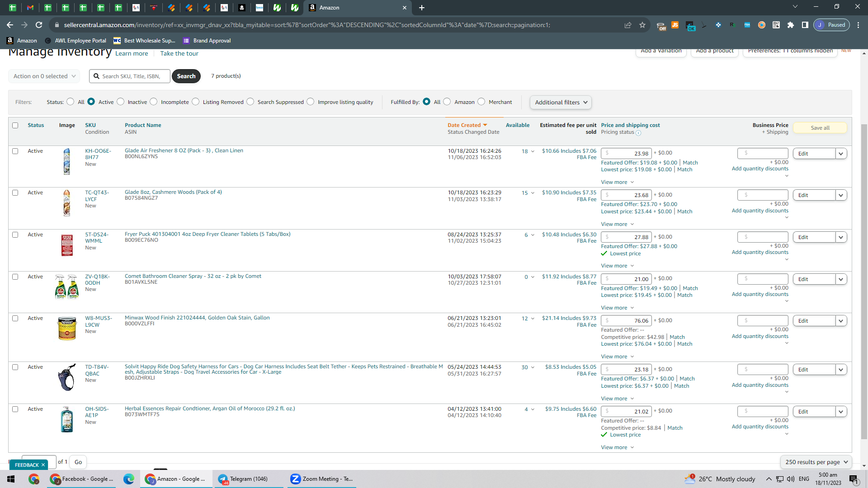
Task: Click the Glade Air Freshener Clean Linen thumbnail
Action: 67,161
